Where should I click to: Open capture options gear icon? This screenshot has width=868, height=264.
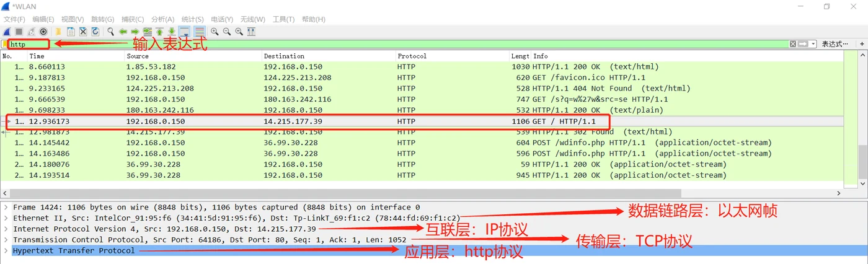click(x=43, y=32)
